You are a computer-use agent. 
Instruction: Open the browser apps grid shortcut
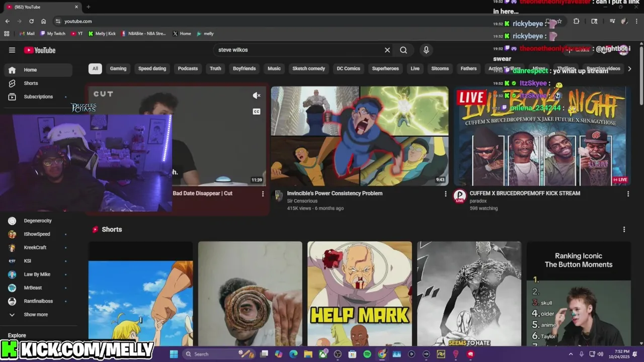tap(7, 34)
